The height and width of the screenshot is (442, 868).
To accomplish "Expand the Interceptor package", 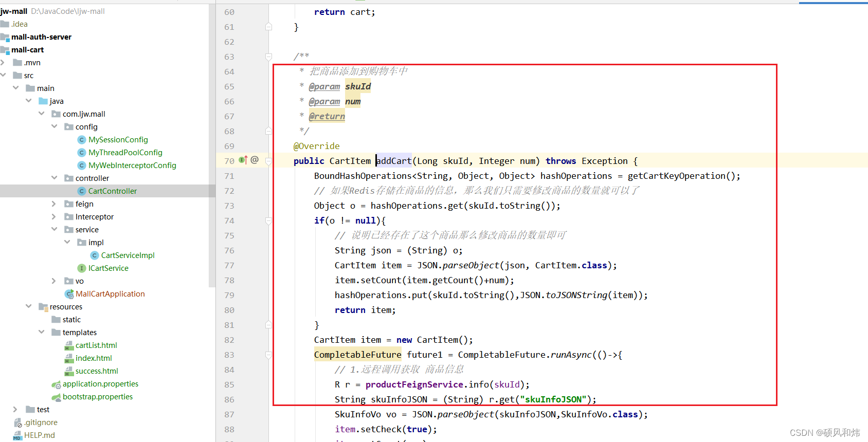I will tap(54, 216).
